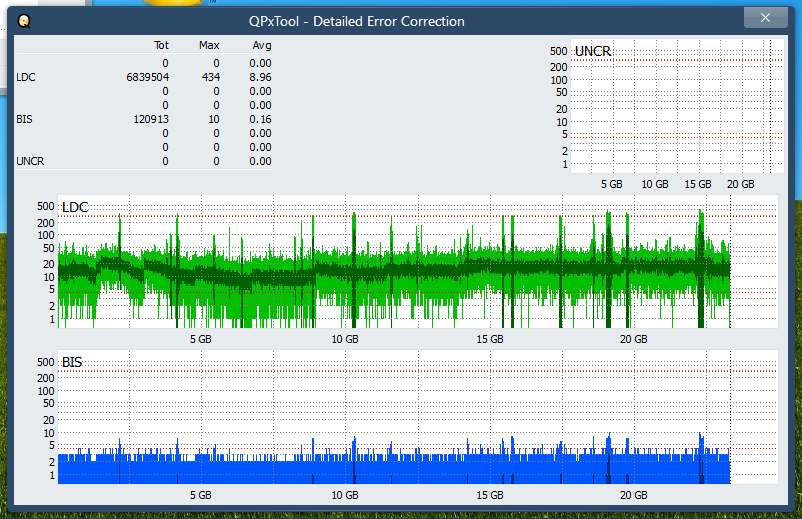Click the LDC total value 6839504
The width and height of the screenshot is (802, 519).
coord(147,77)
